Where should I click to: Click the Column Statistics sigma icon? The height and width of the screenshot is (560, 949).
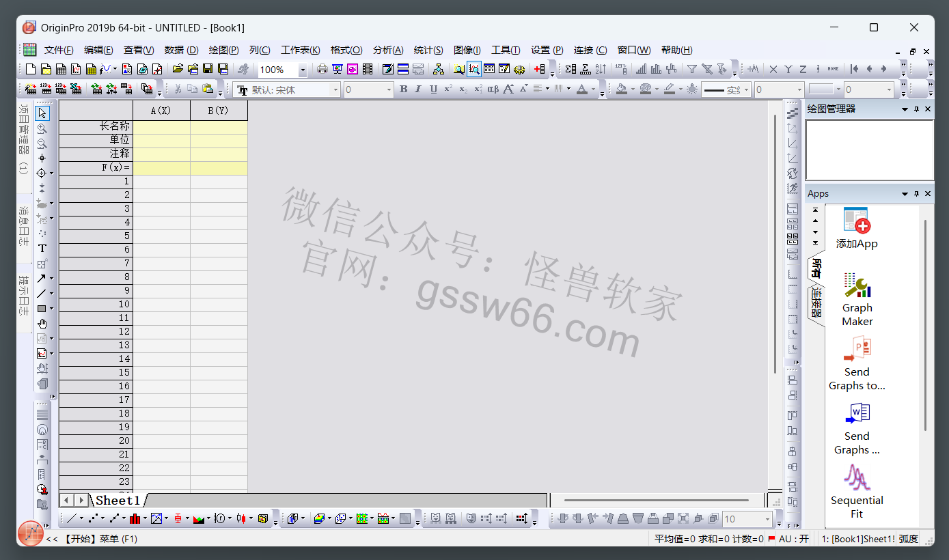(x=570, y=69)
